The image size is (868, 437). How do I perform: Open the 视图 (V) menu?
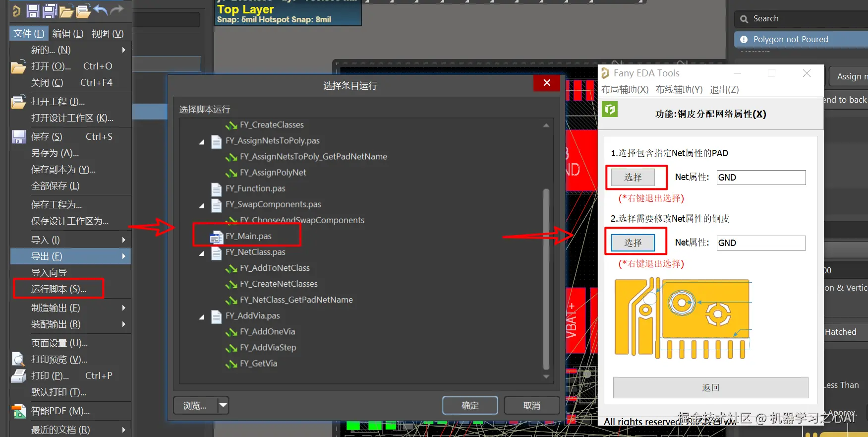(x=108, y=34)
